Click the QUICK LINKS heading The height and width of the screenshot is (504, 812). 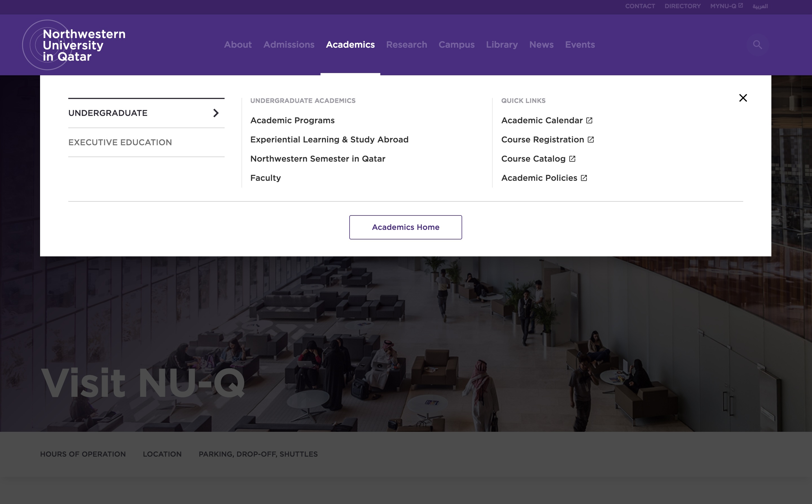[523, 101]
